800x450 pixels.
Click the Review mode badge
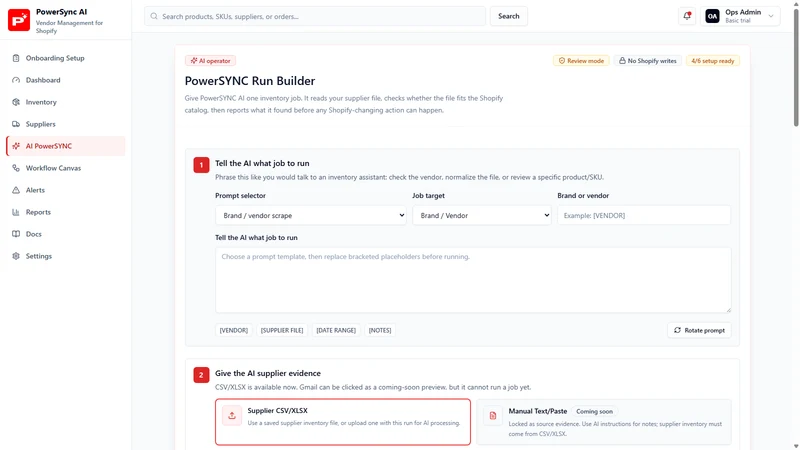pos(581,61)
